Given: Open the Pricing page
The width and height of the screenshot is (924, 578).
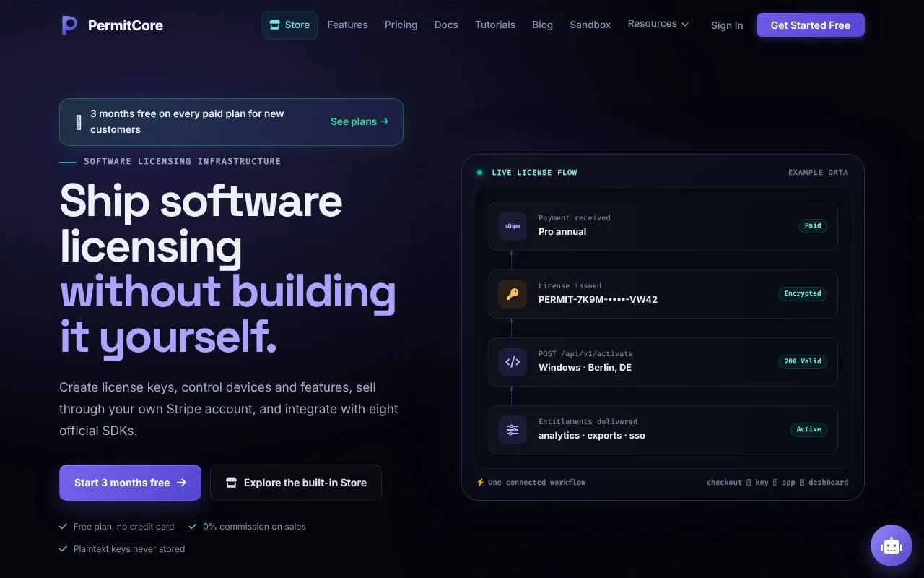Looking at the screenshot, I should [x=401, y=25].
